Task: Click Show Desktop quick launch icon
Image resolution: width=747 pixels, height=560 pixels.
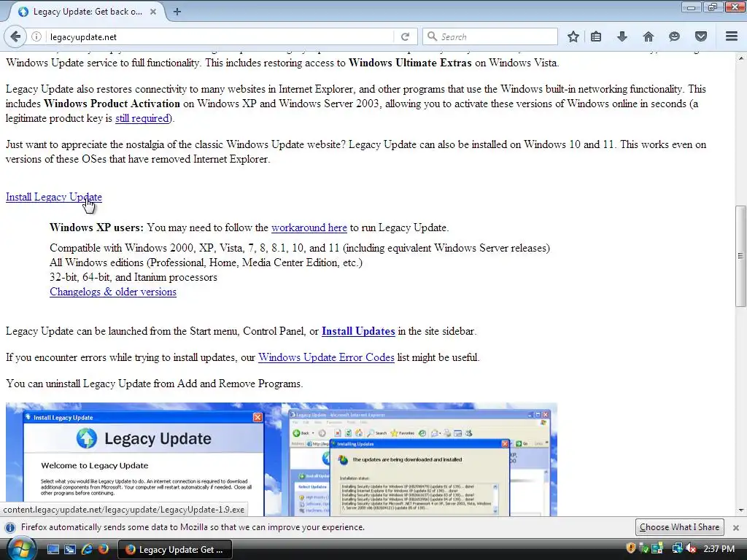Action: (53, 549)
